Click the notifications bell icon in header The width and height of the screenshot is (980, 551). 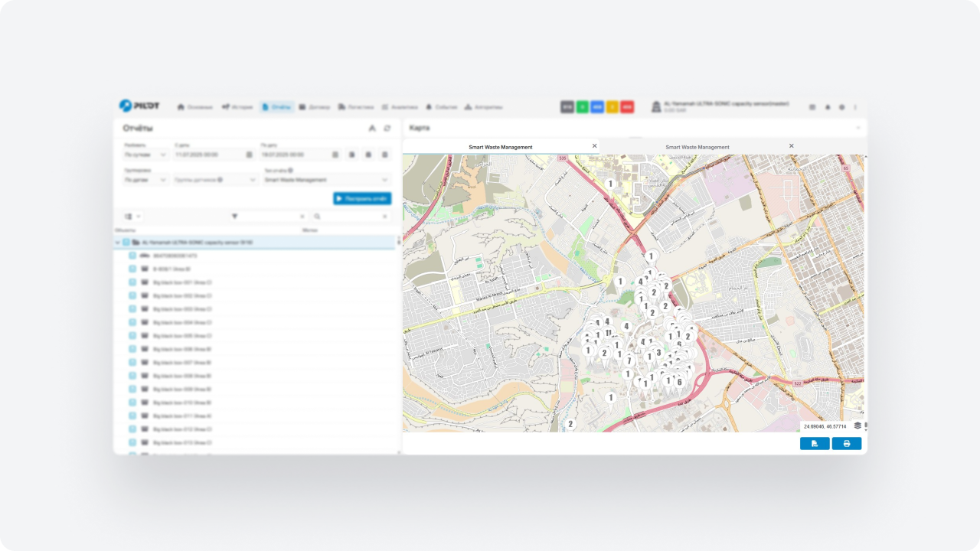pos(827,107)
